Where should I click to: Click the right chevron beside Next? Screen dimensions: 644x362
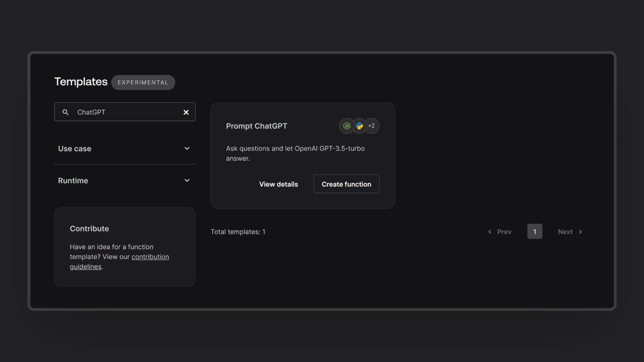[581, 232]
